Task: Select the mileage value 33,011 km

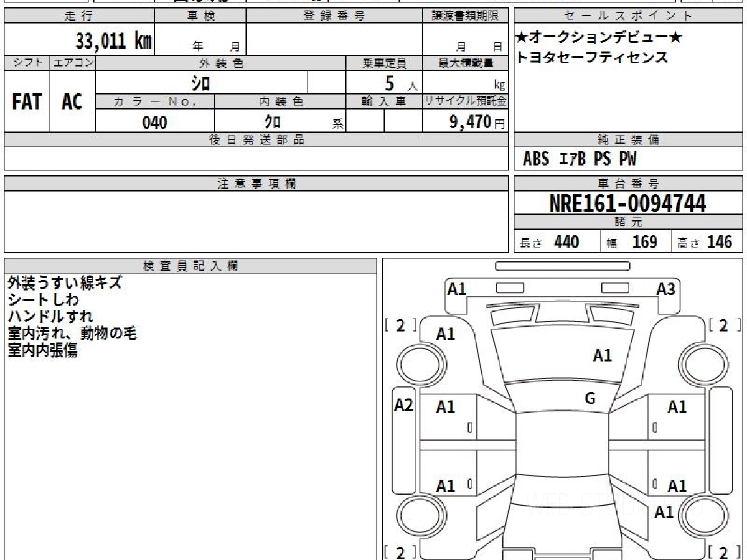Action: coord(114,41)
